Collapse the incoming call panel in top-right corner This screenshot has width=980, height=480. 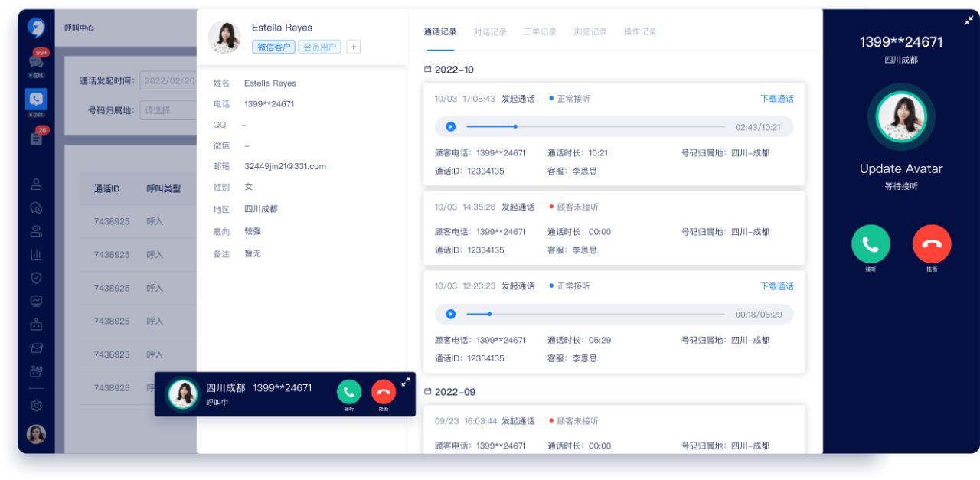click(969, 21)
